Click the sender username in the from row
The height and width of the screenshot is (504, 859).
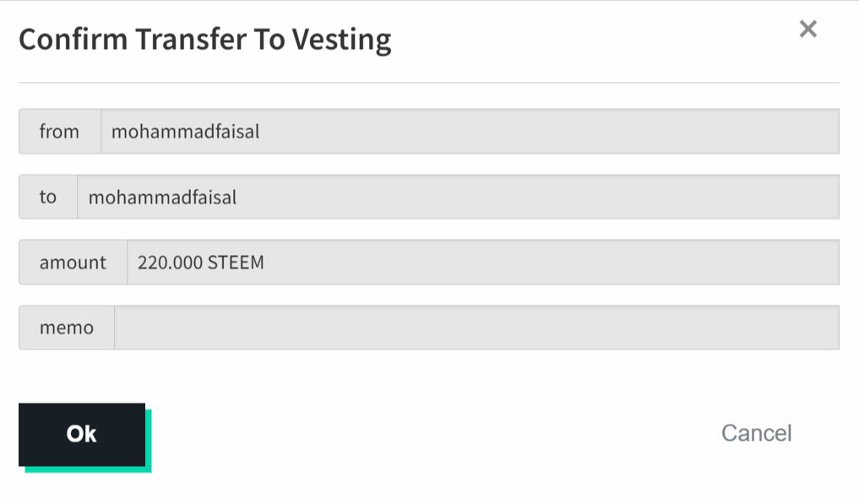pyautogui.click(x=185, y=132)
